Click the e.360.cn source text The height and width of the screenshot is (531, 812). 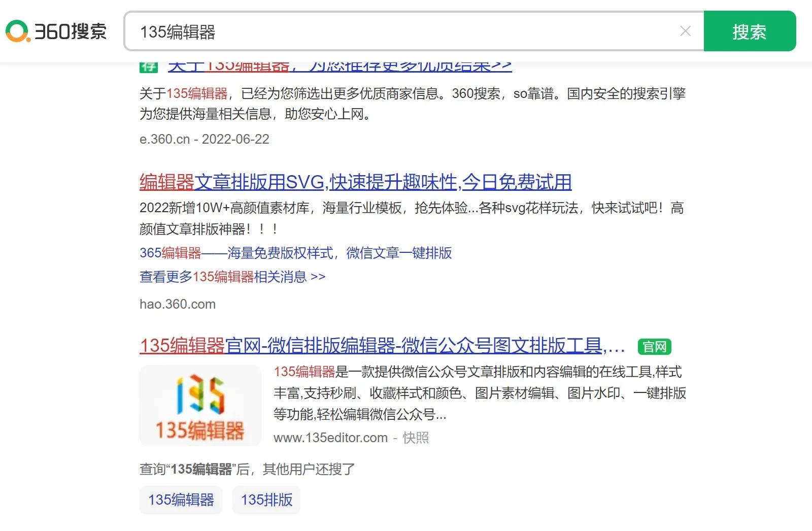[x=164, y=139]
